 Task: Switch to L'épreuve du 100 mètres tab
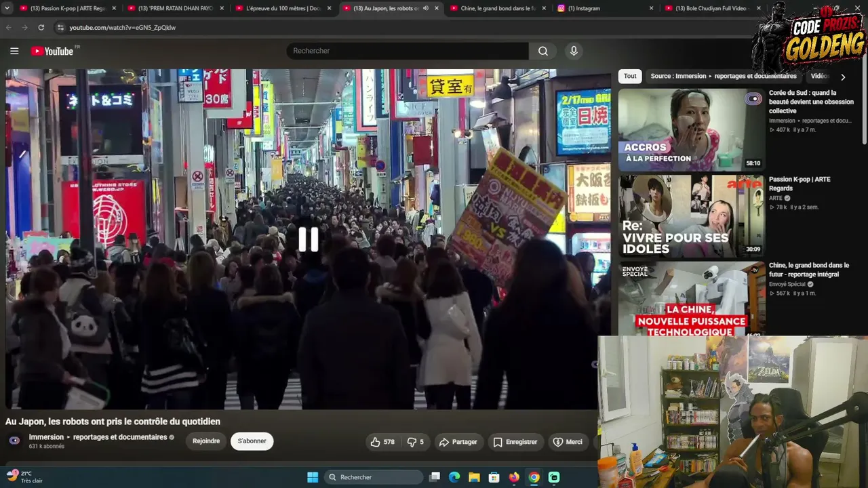coord(283,8)
